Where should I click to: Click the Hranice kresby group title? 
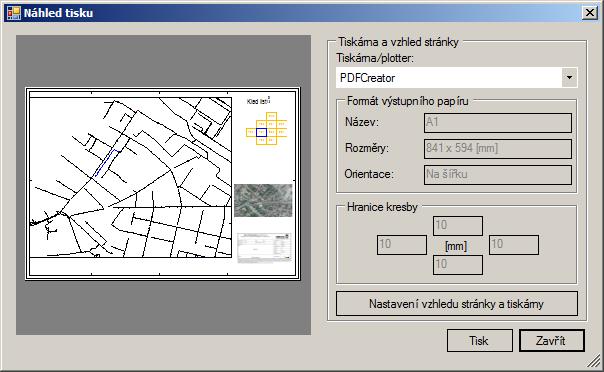[382, 207]
